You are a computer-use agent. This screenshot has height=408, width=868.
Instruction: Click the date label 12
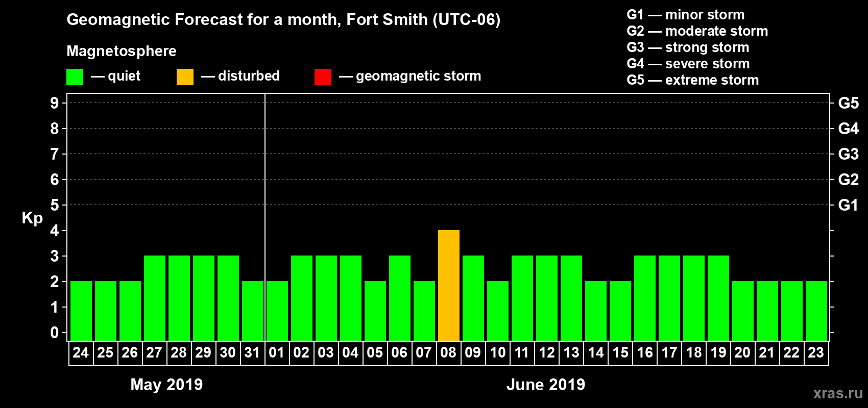pos(546,352)
